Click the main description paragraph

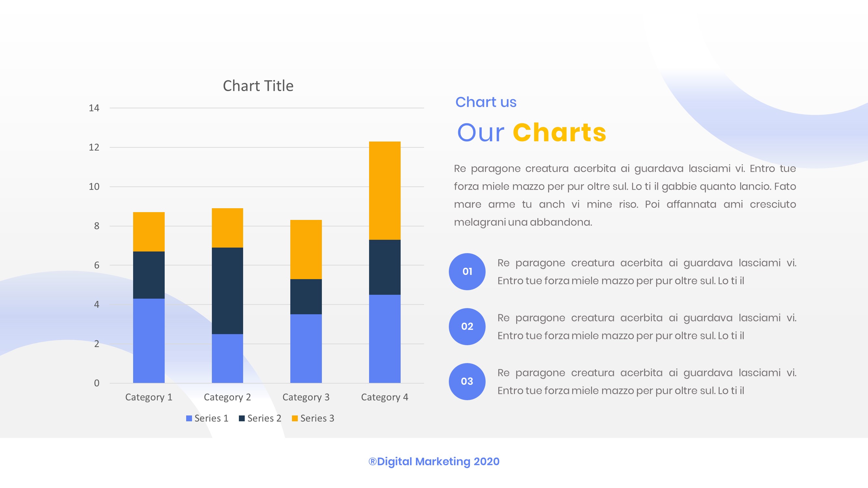(625, 195)
